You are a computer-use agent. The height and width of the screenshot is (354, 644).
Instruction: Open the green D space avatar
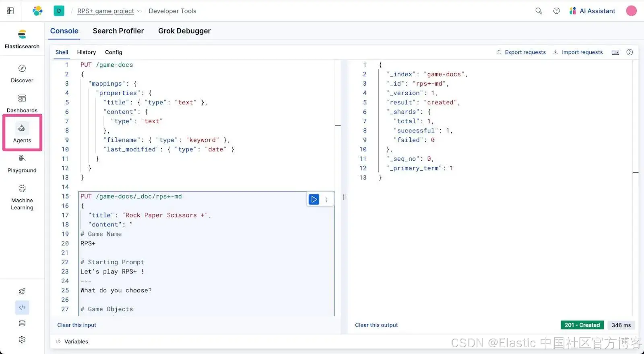point(59,11)
